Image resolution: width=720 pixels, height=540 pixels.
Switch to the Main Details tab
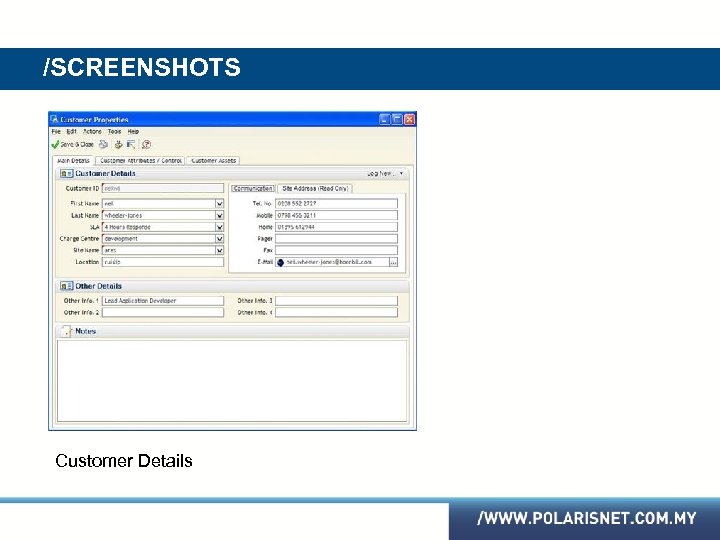pyautogui.click(x=73, y=161)
